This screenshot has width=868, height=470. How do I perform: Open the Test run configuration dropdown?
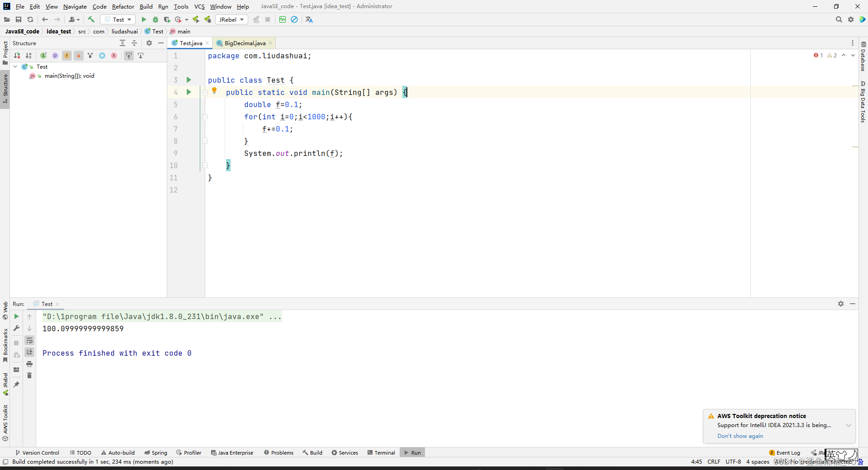118,19
